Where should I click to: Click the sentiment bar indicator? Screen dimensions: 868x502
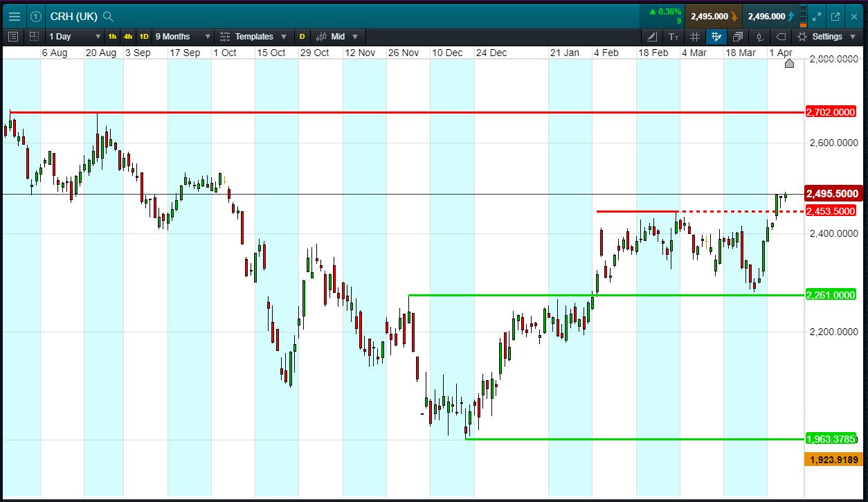click(x=803, y=17)
